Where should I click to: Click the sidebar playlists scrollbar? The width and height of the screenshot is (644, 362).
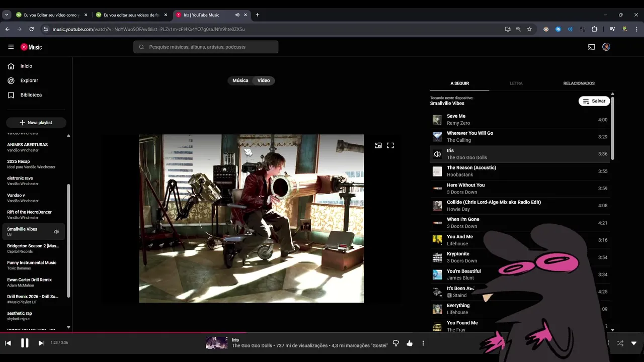pos(68,240)
